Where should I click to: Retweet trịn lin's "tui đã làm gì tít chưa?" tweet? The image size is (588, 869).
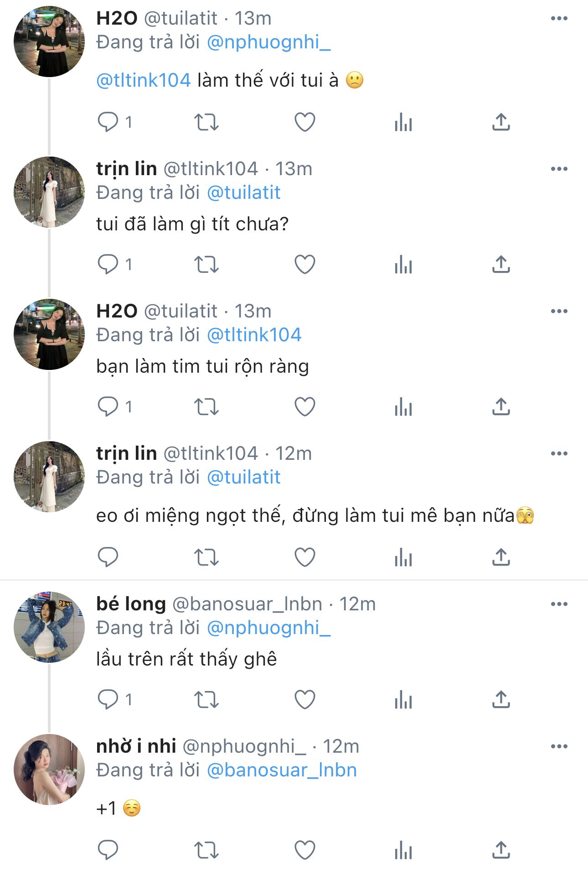(206, 264)
